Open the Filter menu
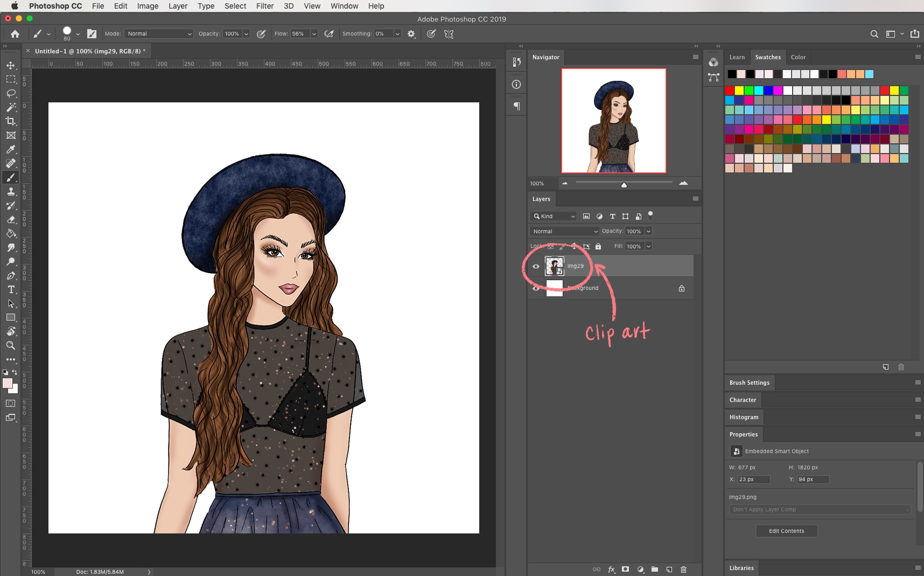The image size is (924, 576). click(x=264, y=6)
